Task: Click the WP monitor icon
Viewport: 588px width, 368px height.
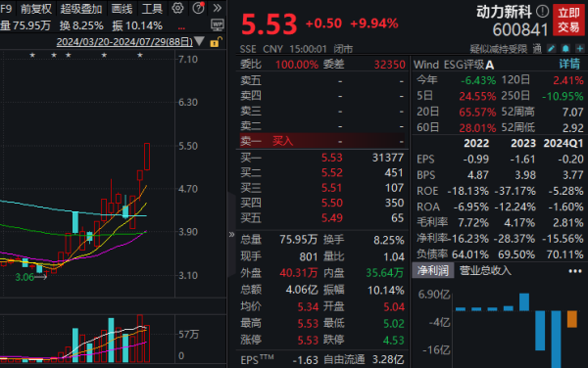Action: (218, 24)
